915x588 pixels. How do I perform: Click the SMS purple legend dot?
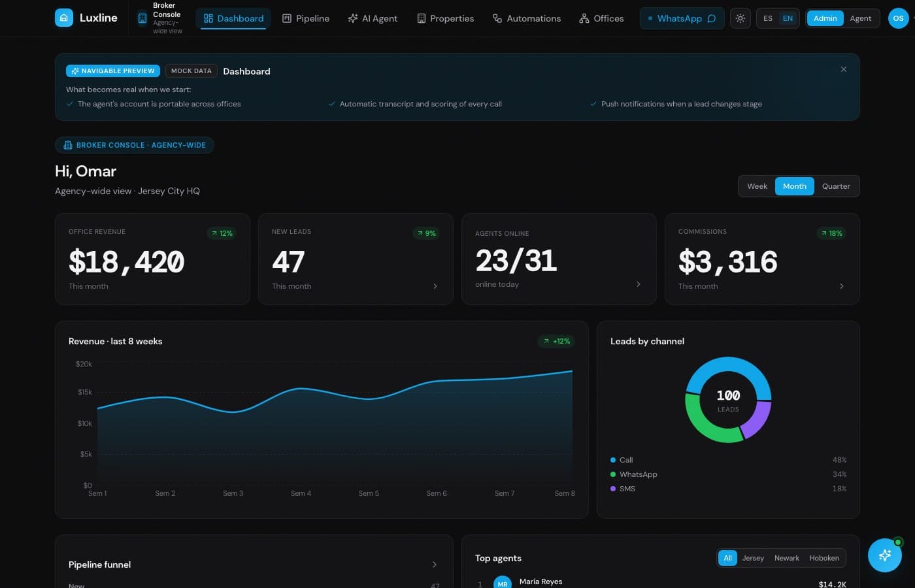pyautogui.click(x=613, y=489)
